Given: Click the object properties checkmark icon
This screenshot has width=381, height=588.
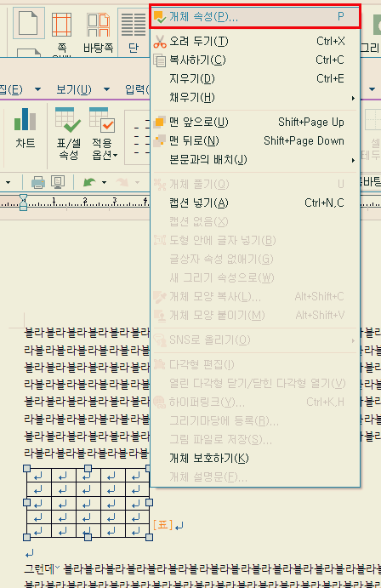Looking at the screenshot, I should click(x=160, y=17).
